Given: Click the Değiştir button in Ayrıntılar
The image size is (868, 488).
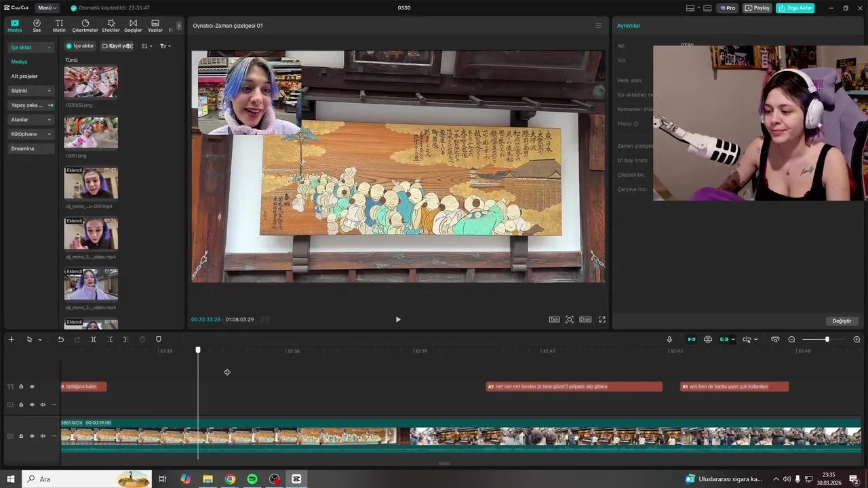Looking at the screenshot, I should 842,321.
